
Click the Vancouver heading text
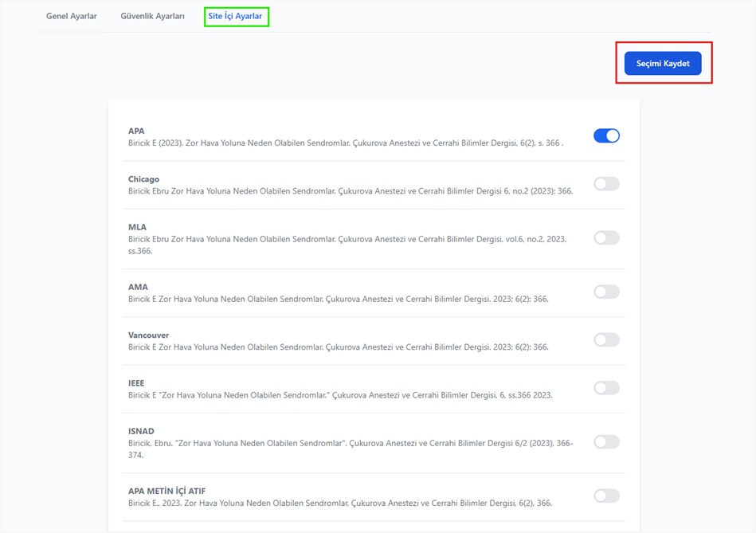148,335
